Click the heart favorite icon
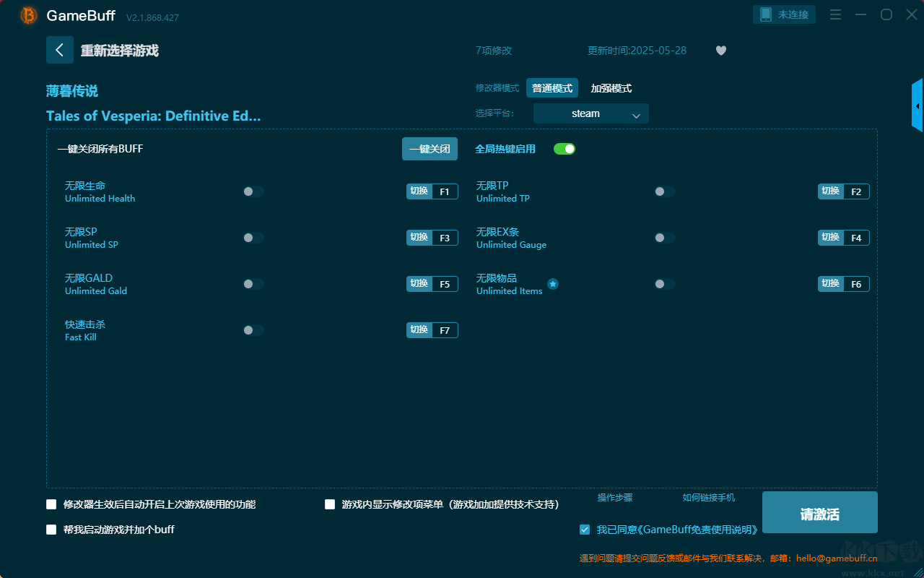The width and height of the screenshot is (924, 578). pos(720,51)
